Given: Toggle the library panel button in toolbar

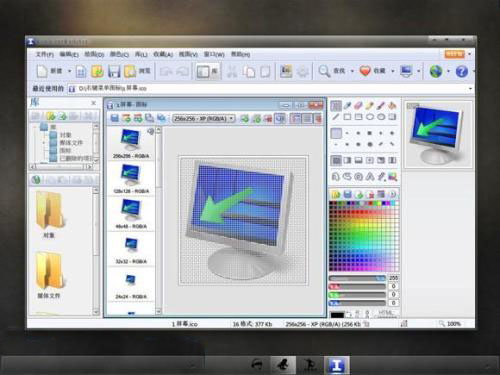Looking at the screenshot, I should [207, 71].
